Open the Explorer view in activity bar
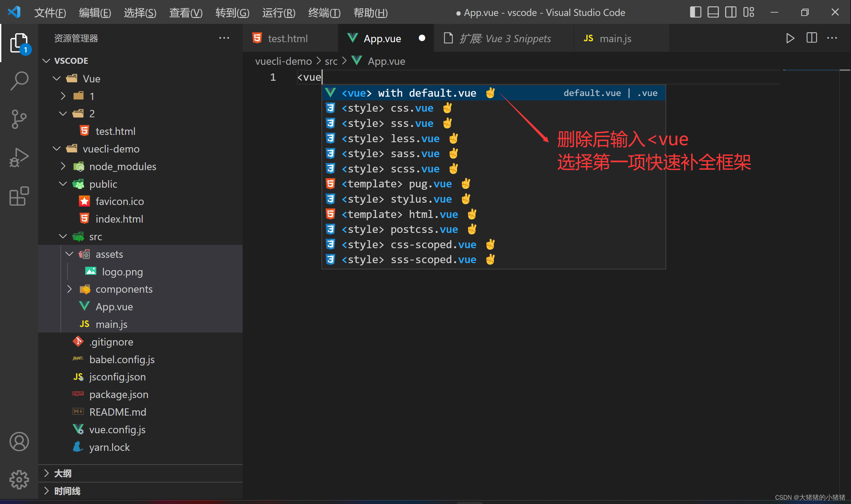 19,43
